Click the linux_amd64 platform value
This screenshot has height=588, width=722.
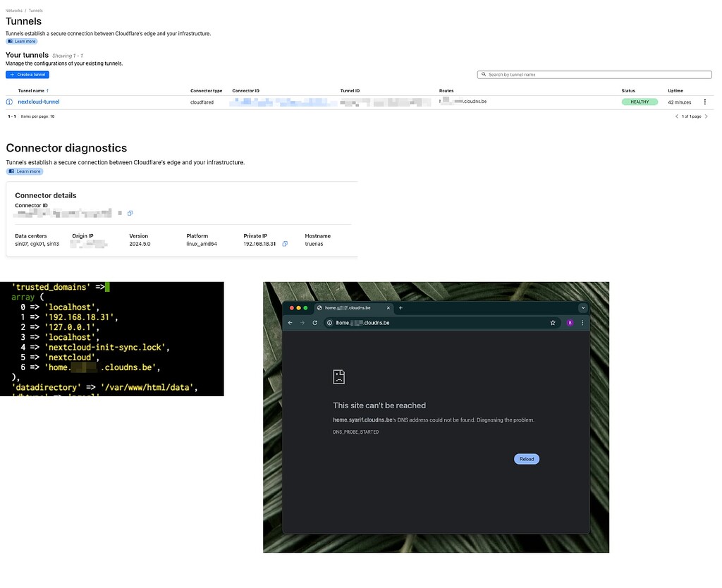click(202, 244)
